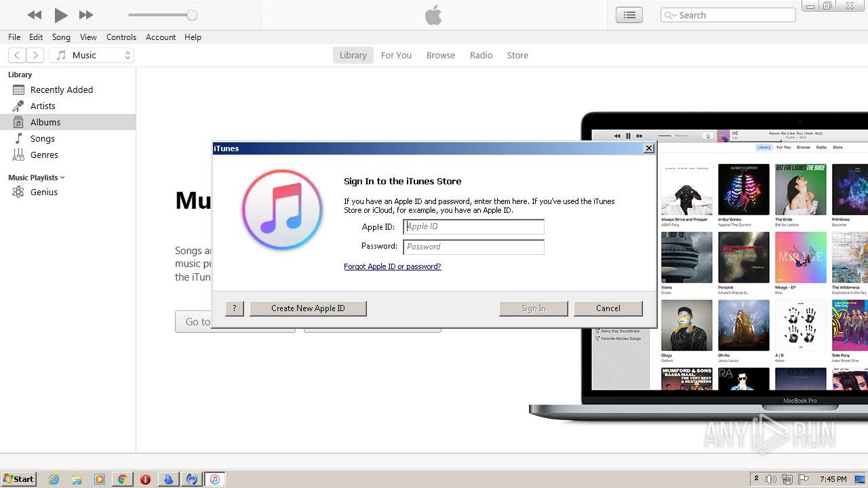Close the iTunes dialog with X
The width and height of the screenshot is (868, 488).
click(x=649, y=148)
